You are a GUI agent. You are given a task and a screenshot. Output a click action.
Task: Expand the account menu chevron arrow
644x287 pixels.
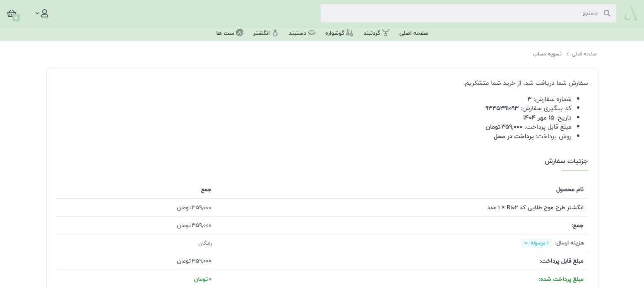(37, 13)
